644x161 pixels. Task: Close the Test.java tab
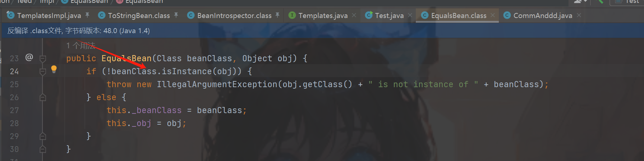point(410,15)
